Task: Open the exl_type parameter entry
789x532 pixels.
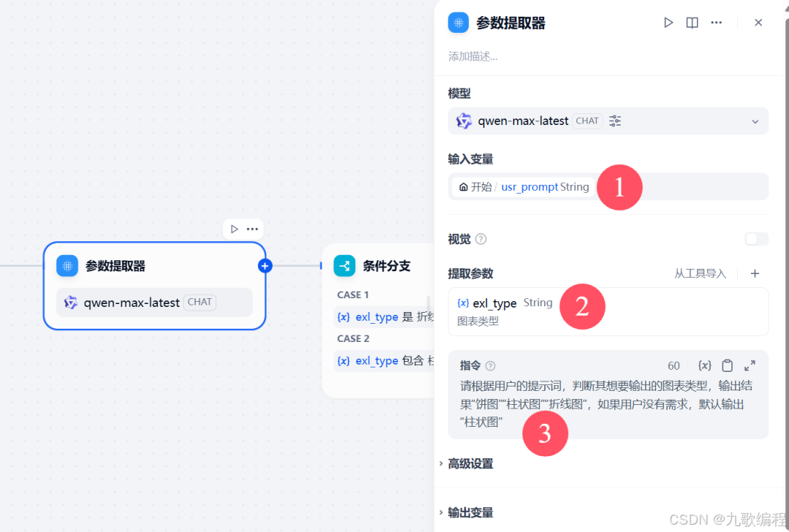Action: pos(608,311)
